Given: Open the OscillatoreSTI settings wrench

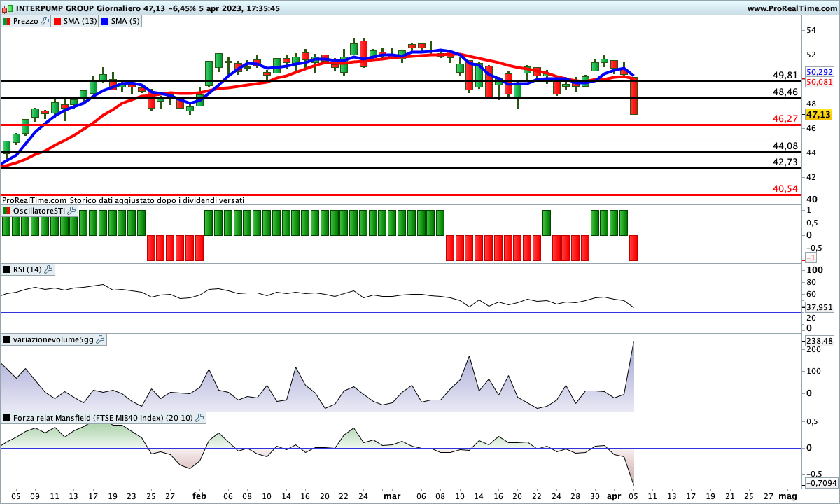Looking at the screenshot, I should pos(72,211).
